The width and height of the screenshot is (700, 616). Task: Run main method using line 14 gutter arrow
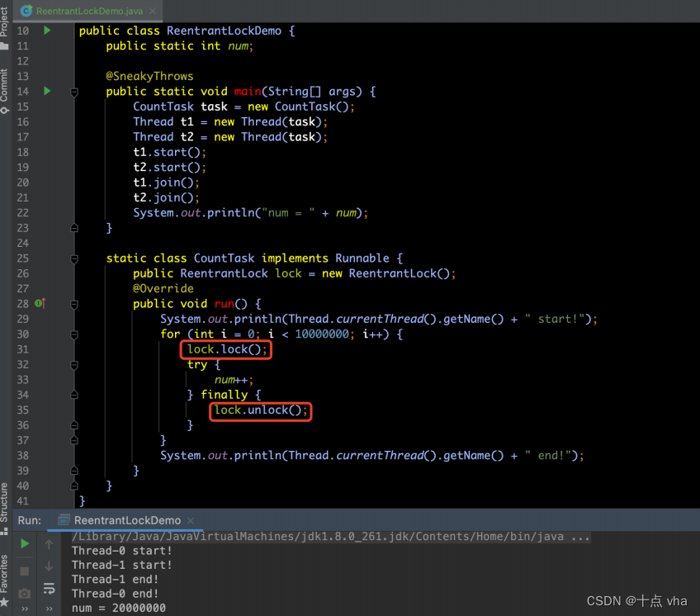47,91
